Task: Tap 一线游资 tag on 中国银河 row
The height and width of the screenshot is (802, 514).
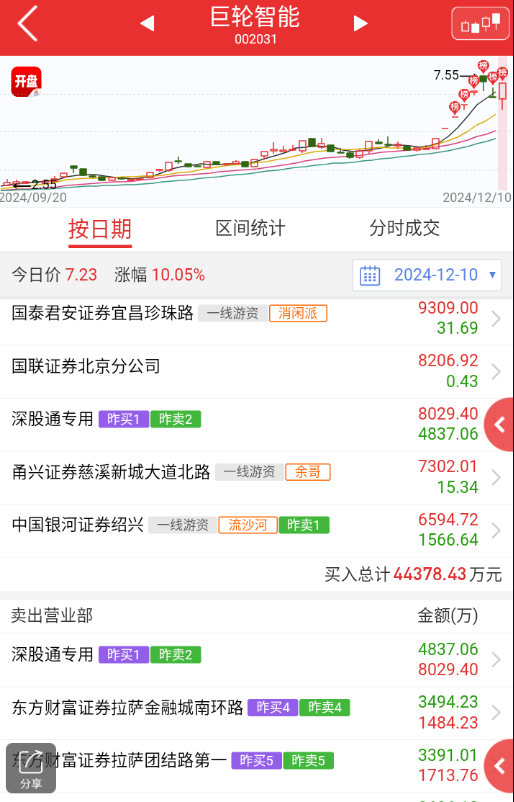Action: [183, 525]
